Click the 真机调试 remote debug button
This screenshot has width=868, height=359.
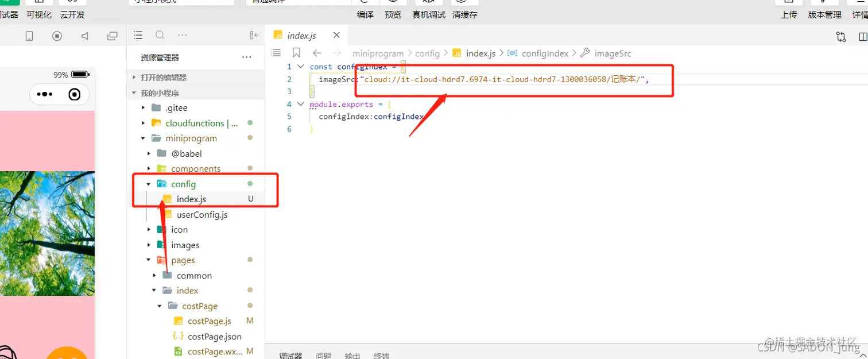click(x=429, y=15)
